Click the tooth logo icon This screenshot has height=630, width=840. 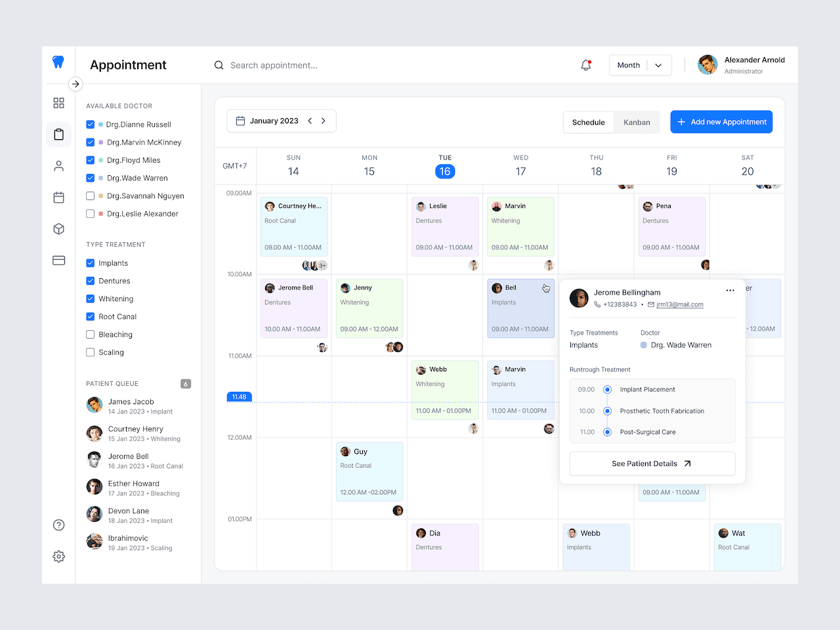(58, 62)
